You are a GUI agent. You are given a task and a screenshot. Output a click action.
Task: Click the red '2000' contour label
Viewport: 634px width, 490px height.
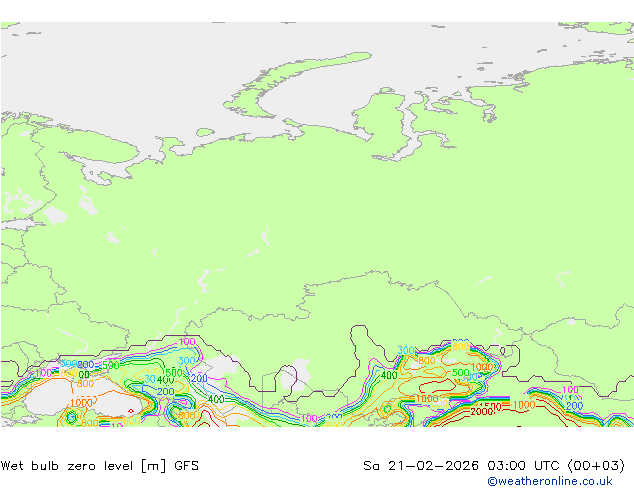coord(482,412)
